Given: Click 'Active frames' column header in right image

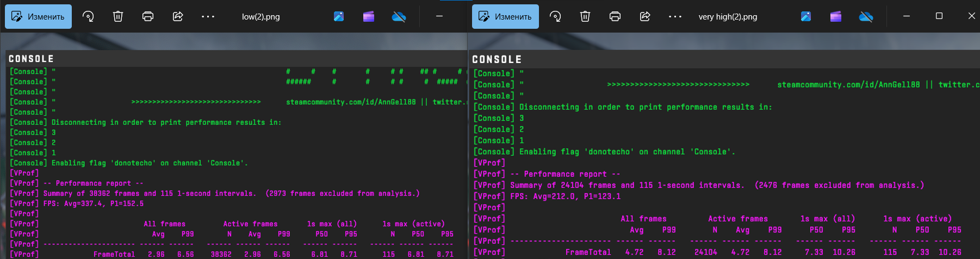Looking at the screenshot, I should (738, 218).
